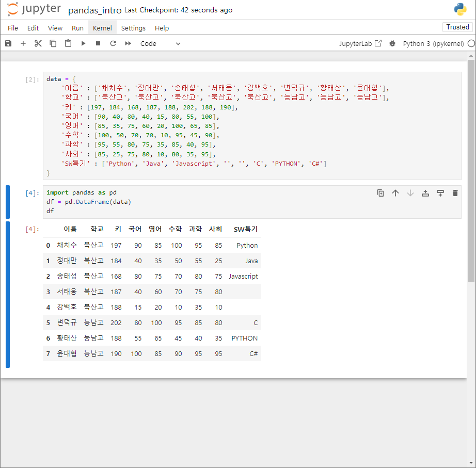476x468 pixels.
Task: Open the cell type dropdown showing Code
Action: tap(160, 43)
